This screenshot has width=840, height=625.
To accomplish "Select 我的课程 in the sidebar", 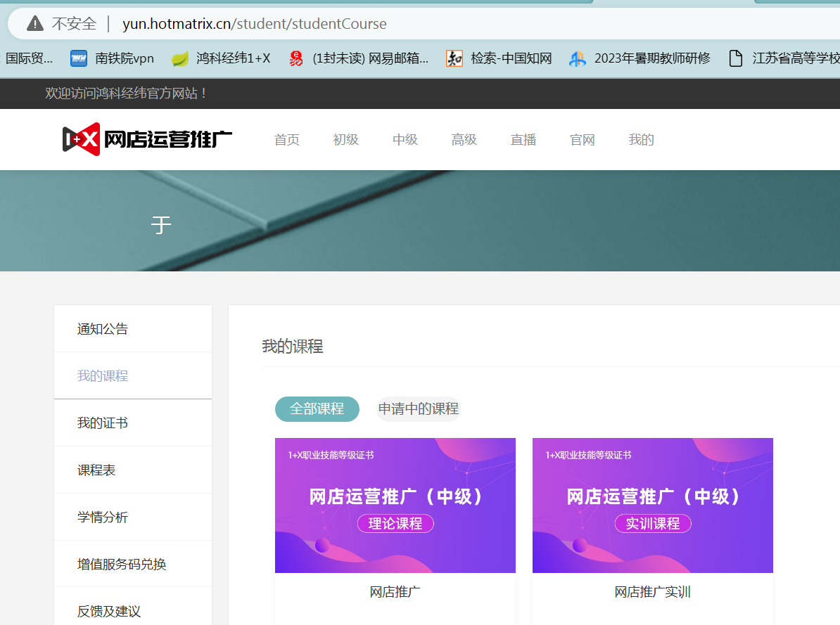I will [x=133, y=376].
